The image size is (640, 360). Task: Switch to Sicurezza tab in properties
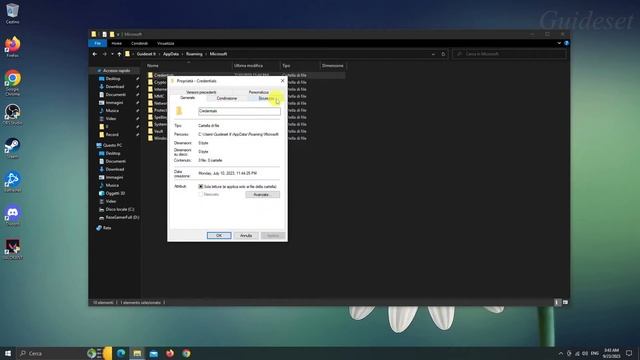point(266,98)
